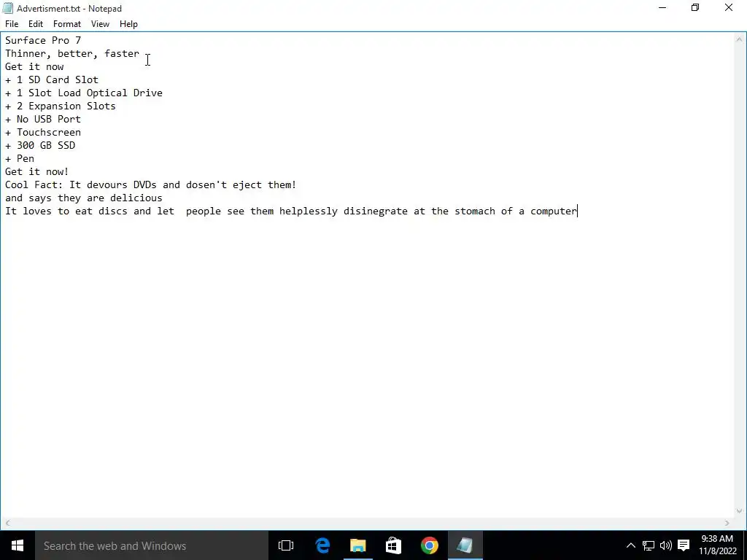
Task: Show hidden system tray icons
Action: coord(631,545)
